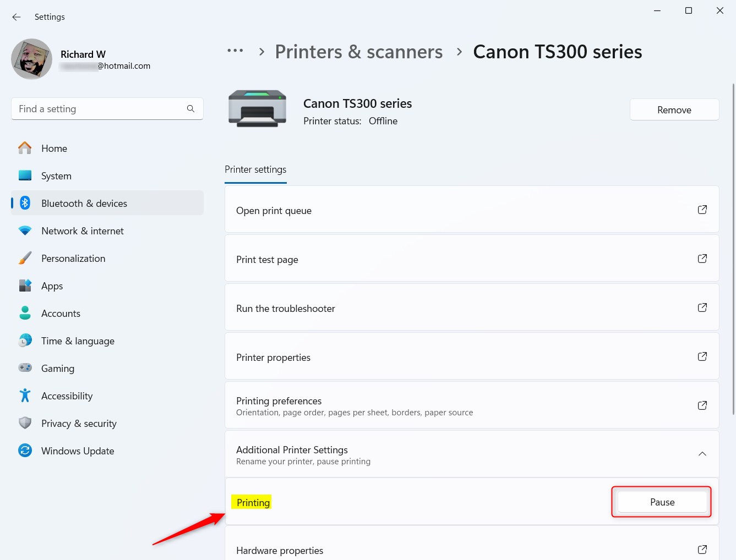Click the search magnifier icon
The width and height of the screenshot is (736, 560).
click(190, 109)
